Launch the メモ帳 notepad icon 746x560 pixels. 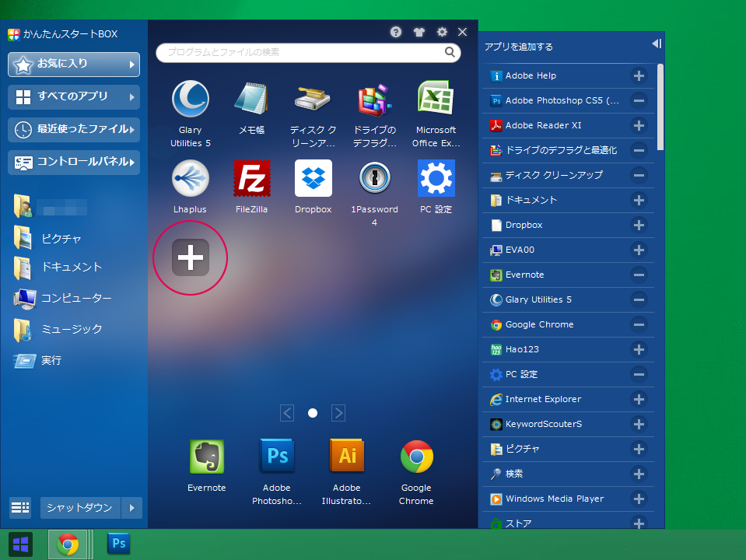coord(251,99)
